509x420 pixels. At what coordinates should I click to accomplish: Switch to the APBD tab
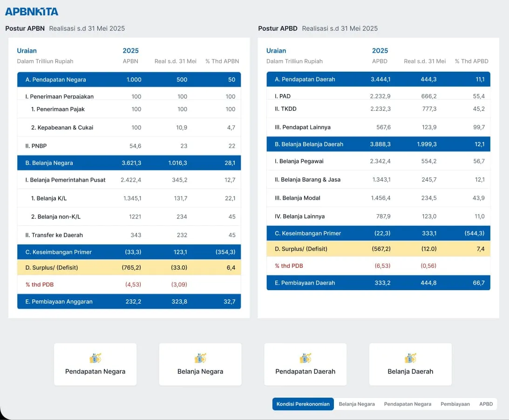(486, 404)
